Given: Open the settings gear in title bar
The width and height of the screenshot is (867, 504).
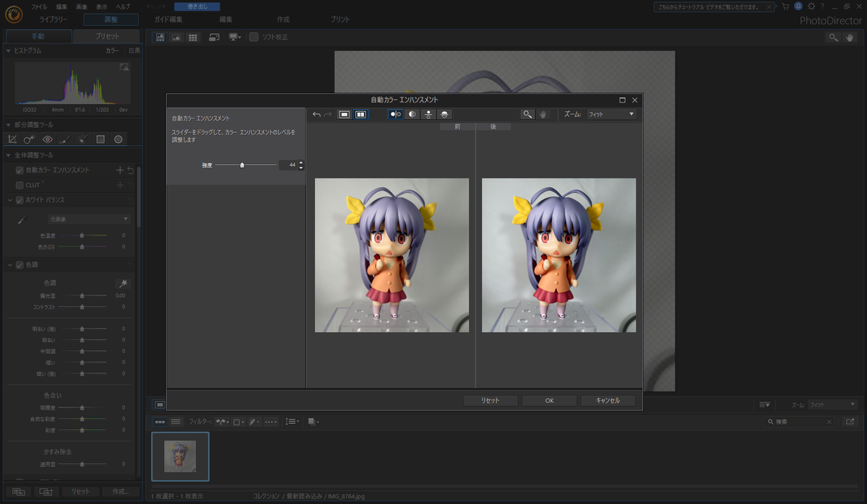Looking at the screenshot, I should tap(811, 6).
